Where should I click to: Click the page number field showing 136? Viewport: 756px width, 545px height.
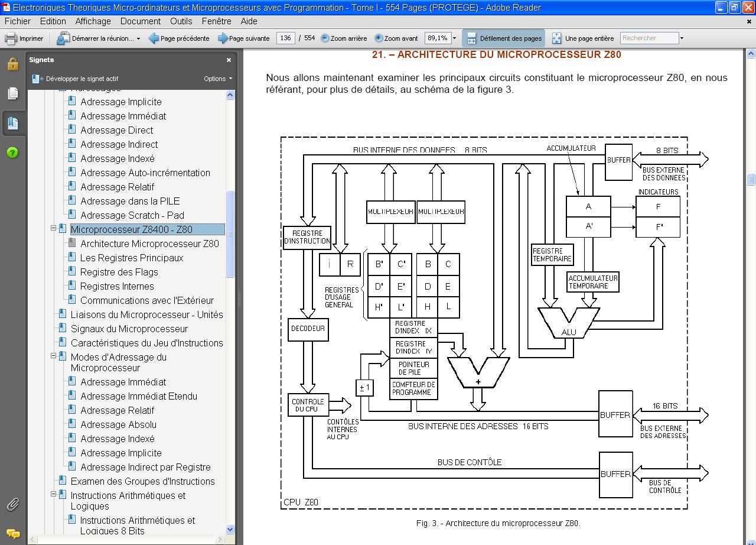(x=286, y=38)
